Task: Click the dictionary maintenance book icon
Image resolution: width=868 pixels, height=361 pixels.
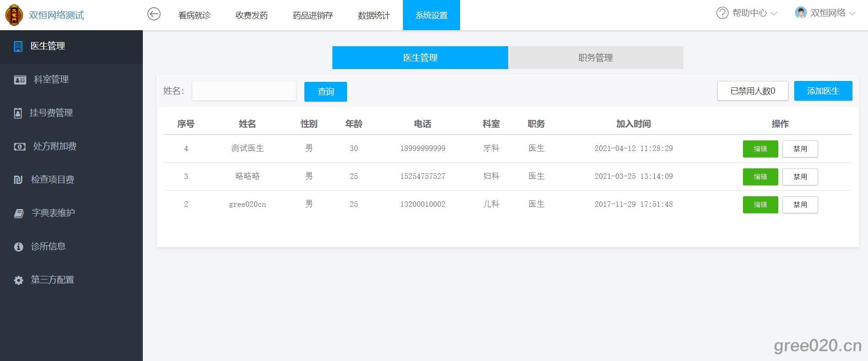Action: pyautogui.click(x=19, y=213)
